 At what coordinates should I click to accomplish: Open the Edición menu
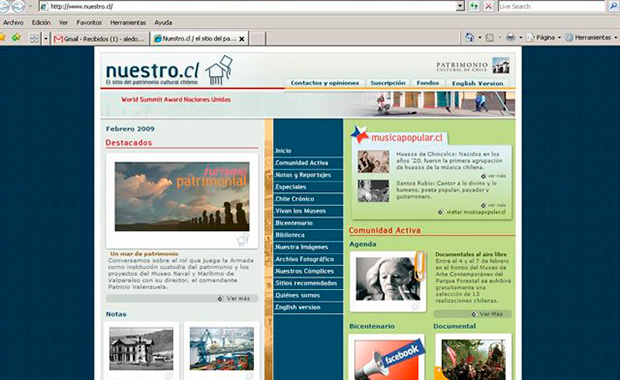coord(41,23)
